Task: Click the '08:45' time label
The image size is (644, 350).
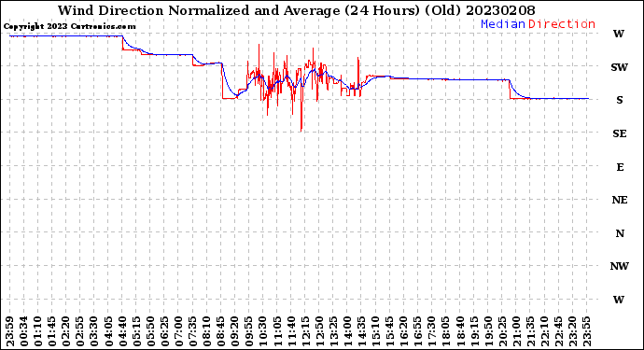Action: 220,331
